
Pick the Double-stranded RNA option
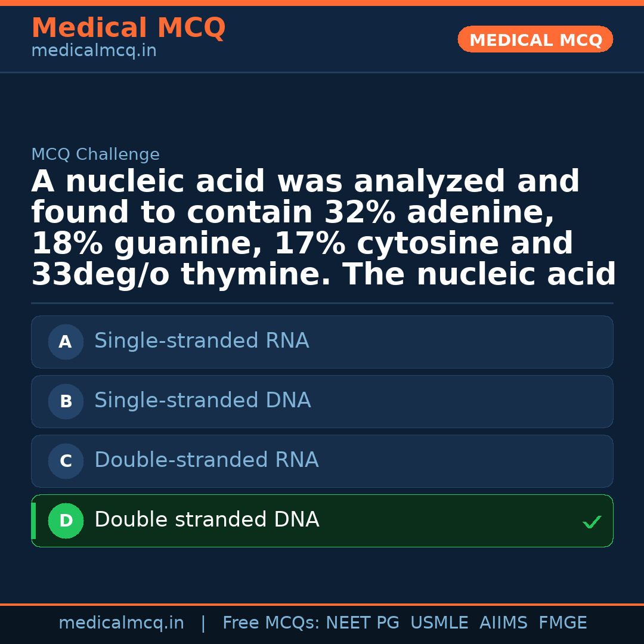pos(206,460)
